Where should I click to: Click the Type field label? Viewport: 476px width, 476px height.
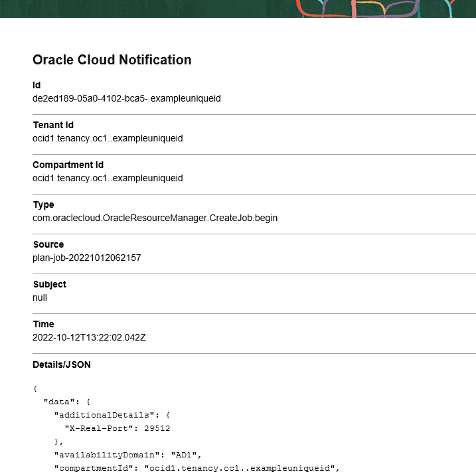[43, 204]
